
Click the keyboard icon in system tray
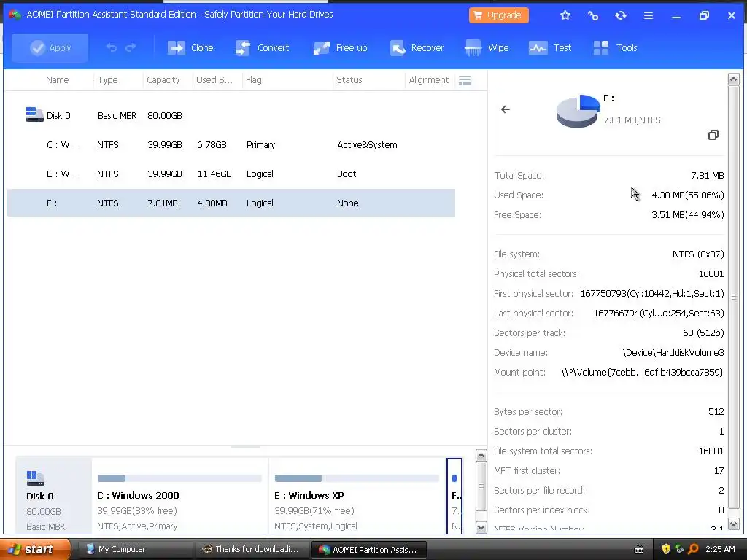[x=639, y=550]
